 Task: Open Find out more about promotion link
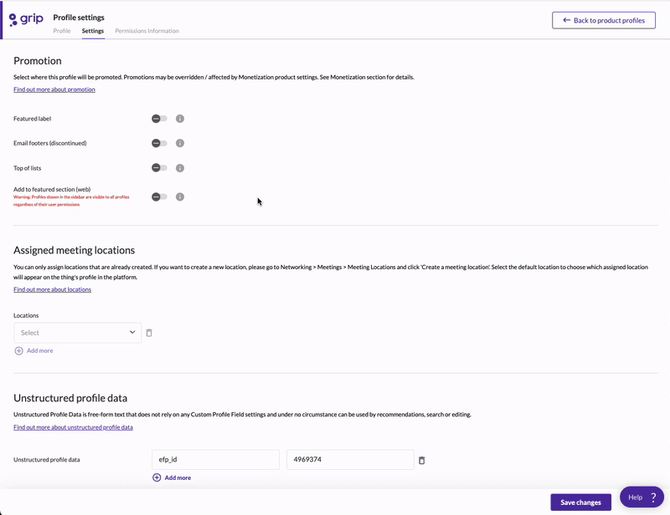tap(54, 90)
